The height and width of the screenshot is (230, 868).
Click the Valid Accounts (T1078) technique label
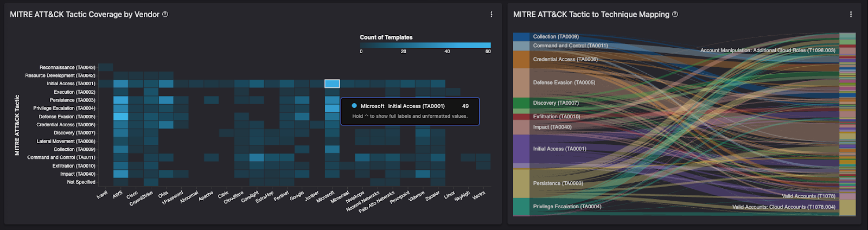(x=808, y=196)
